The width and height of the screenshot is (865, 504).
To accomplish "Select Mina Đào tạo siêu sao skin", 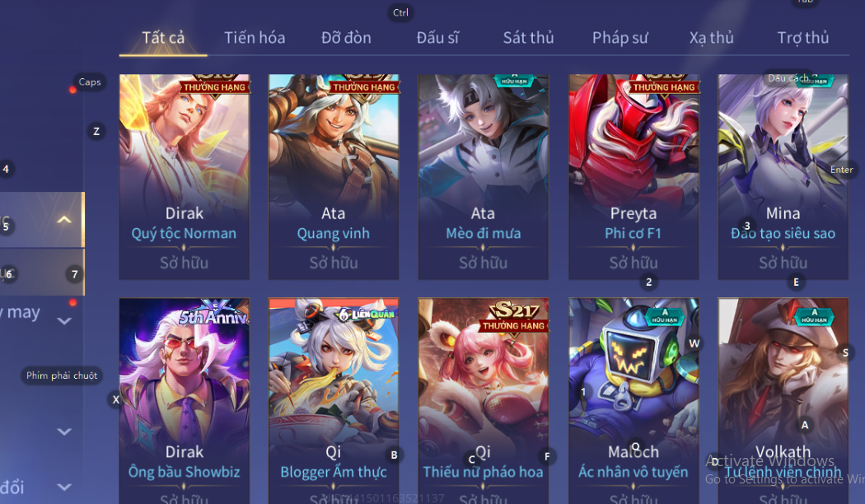I will 783,176.
